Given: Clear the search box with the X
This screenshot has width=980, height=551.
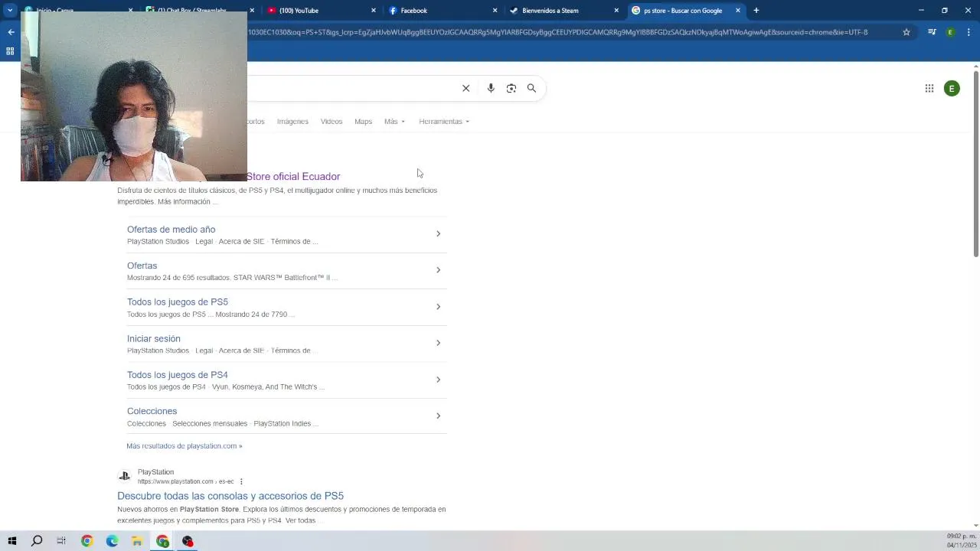Looking at the screenshot, I should click(x=465, y=88).
